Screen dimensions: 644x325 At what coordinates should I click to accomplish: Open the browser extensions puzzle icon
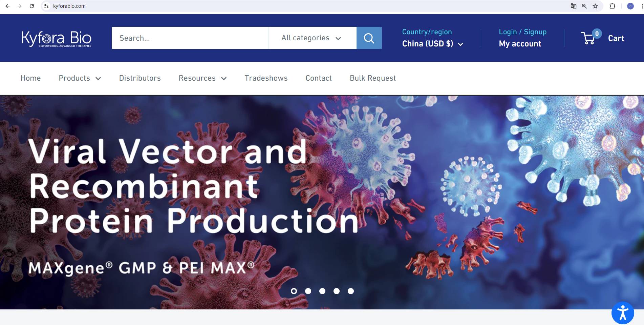point(612,6)
